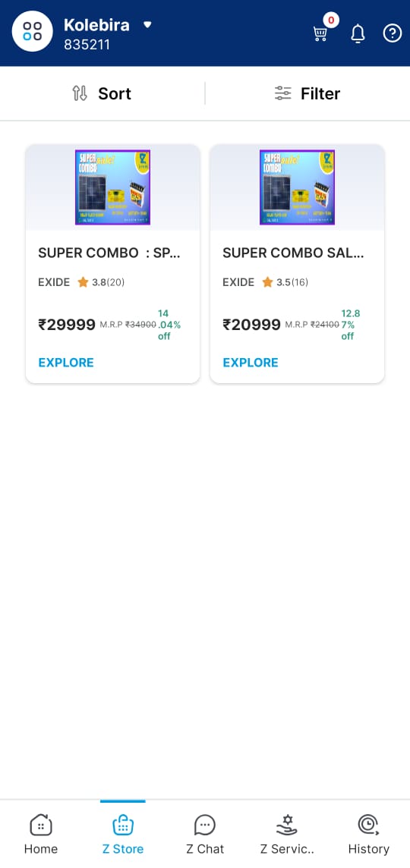Tap the filter sliders icon
Image resolution: width=410 pixels, height=868 pixels.
tap(282, 93)
